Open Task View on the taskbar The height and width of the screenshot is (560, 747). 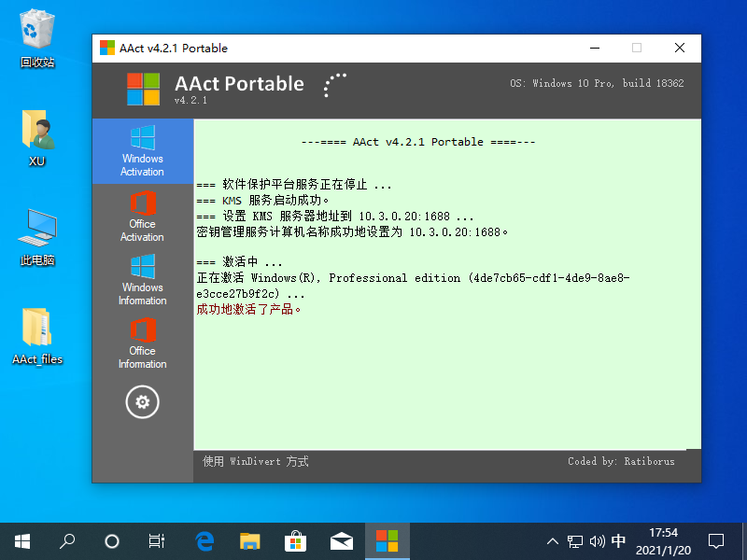coord(157,540)
